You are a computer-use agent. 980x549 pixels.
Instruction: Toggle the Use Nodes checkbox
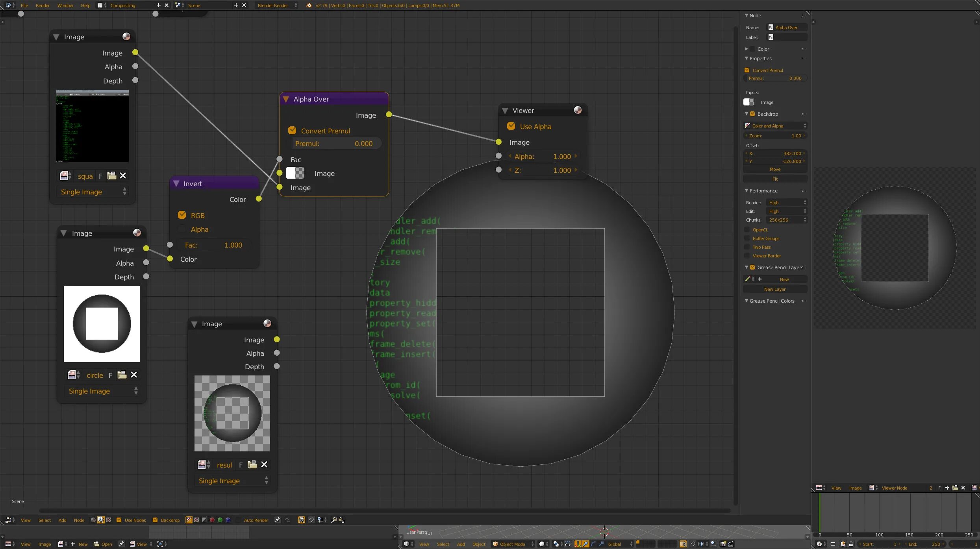(119, 520)
